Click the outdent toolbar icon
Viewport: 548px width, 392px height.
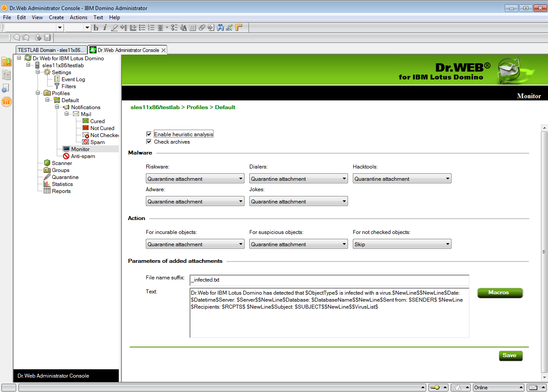tap(133, 28)
